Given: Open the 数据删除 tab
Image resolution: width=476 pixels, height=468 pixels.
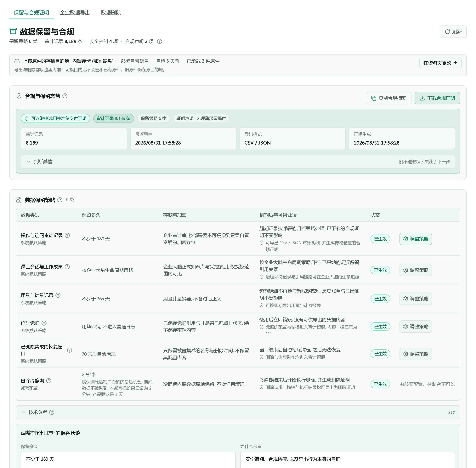Looking at the screenshot, I should click(x=111, y=13).
